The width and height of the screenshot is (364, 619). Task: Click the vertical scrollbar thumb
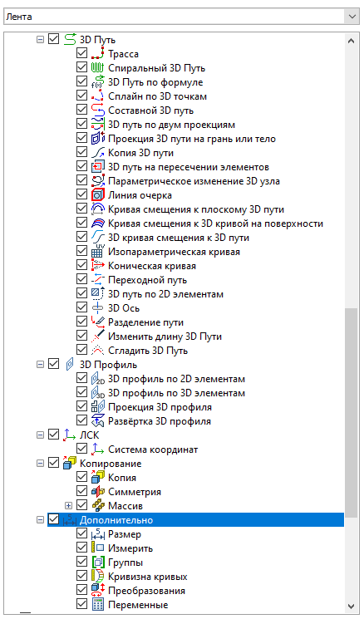pos(351,413)
